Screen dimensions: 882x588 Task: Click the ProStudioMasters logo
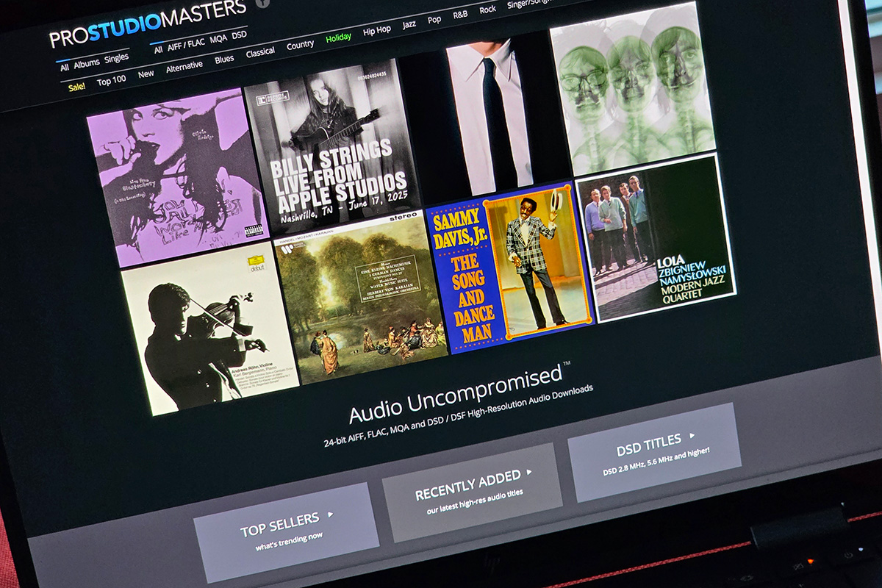tap(147, 24)
